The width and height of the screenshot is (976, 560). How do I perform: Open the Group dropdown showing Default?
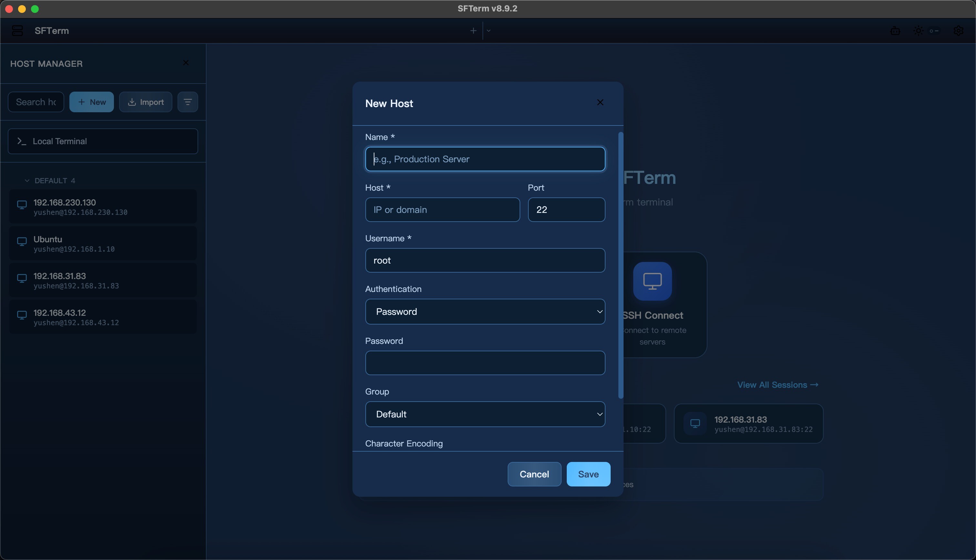484,414
